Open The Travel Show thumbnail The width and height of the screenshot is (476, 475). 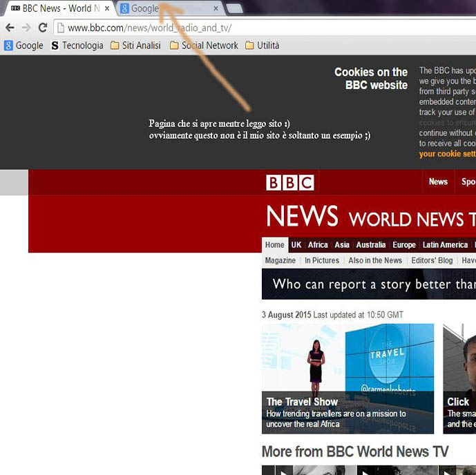[348, 378]
